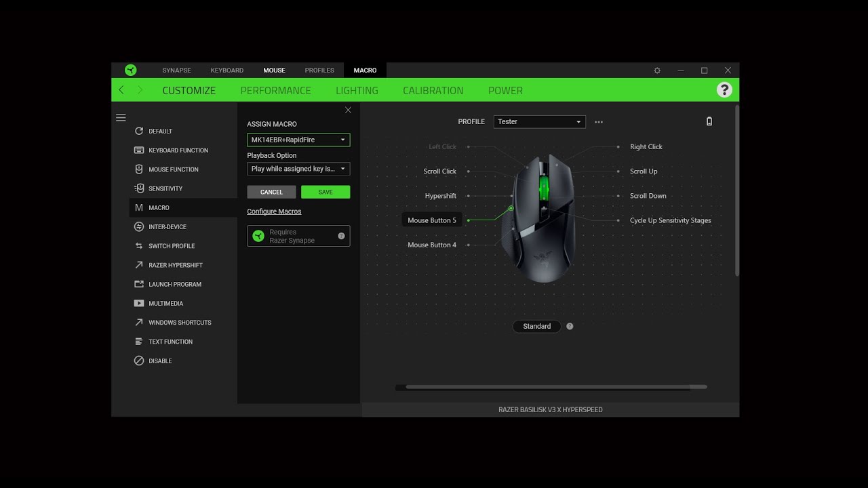Click the Keyboard Function keyboard icon
This screenshot has height=488, width=868.
click(x=139, y=150)
